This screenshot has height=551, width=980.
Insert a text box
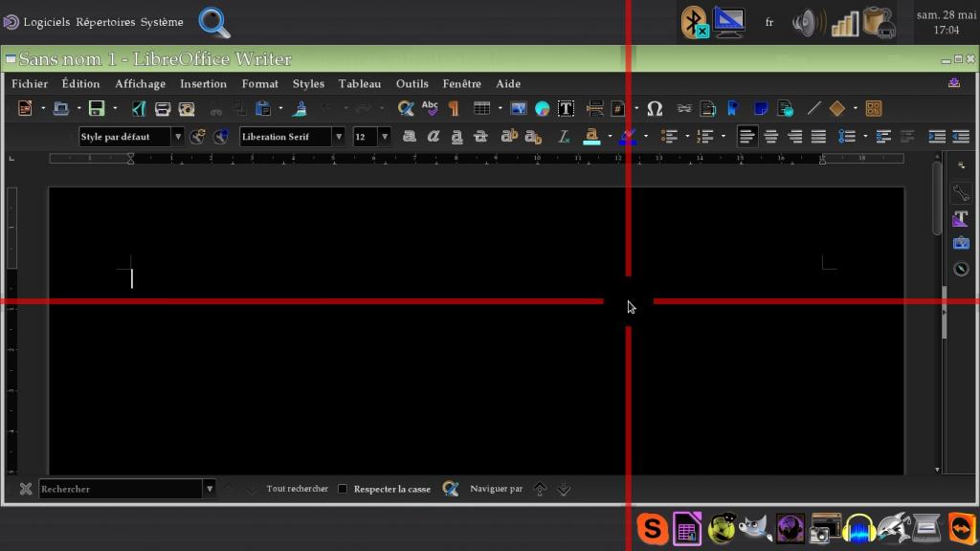pos(566,109)
